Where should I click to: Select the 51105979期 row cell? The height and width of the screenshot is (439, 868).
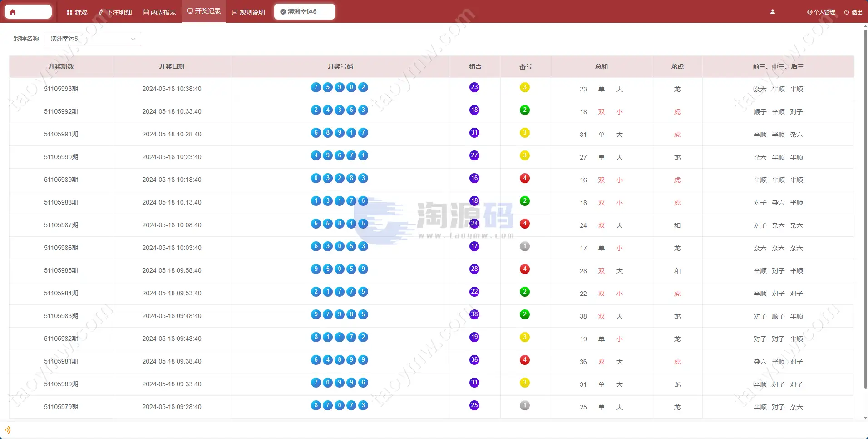(61, 407)
